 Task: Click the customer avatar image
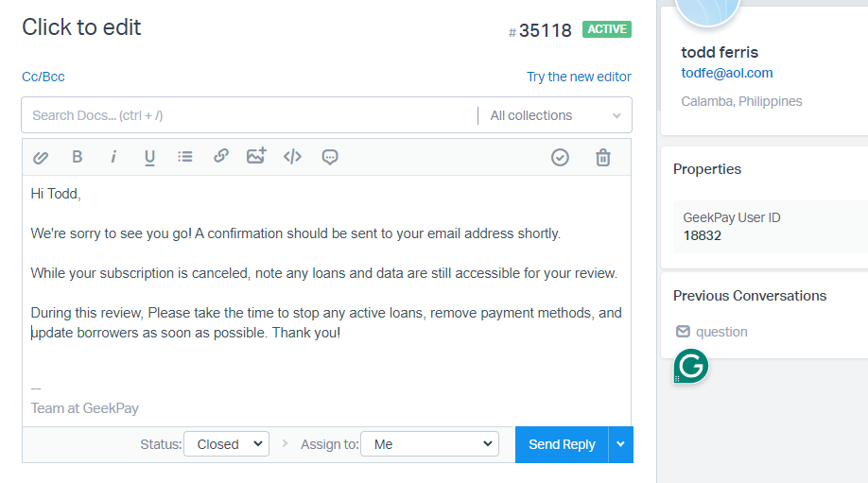pos(708,10)
